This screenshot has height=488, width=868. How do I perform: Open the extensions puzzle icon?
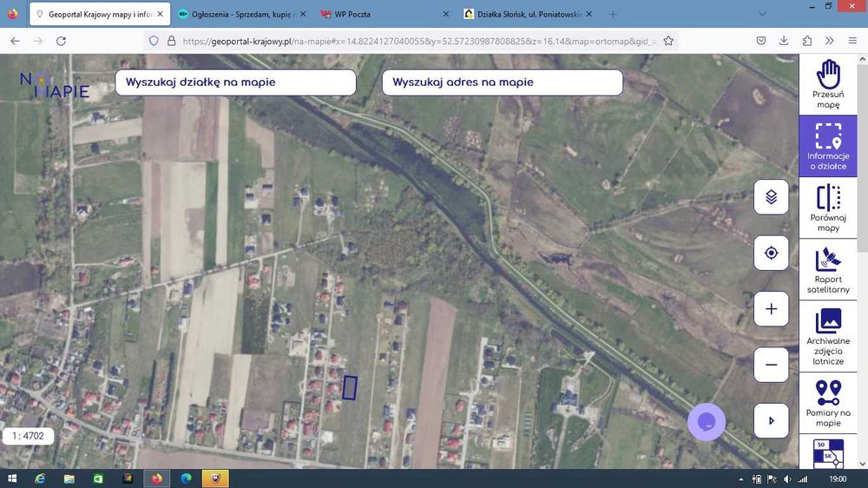coord(807,41)
